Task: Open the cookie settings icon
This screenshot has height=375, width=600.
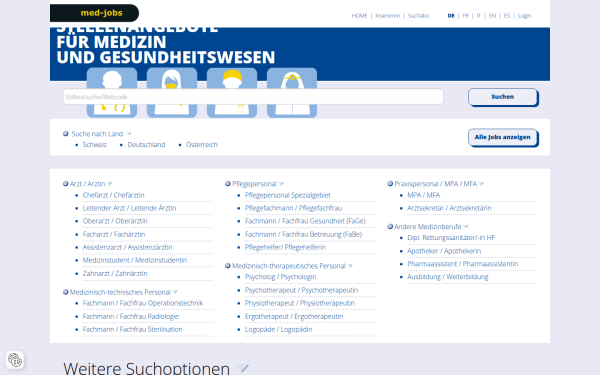Action: 15,360
